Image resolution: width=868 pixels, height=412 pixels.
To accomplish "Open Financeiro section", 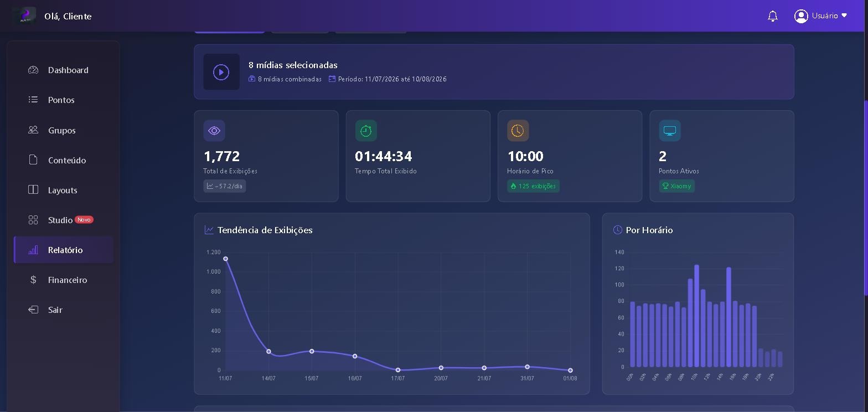I will [64, 280].
